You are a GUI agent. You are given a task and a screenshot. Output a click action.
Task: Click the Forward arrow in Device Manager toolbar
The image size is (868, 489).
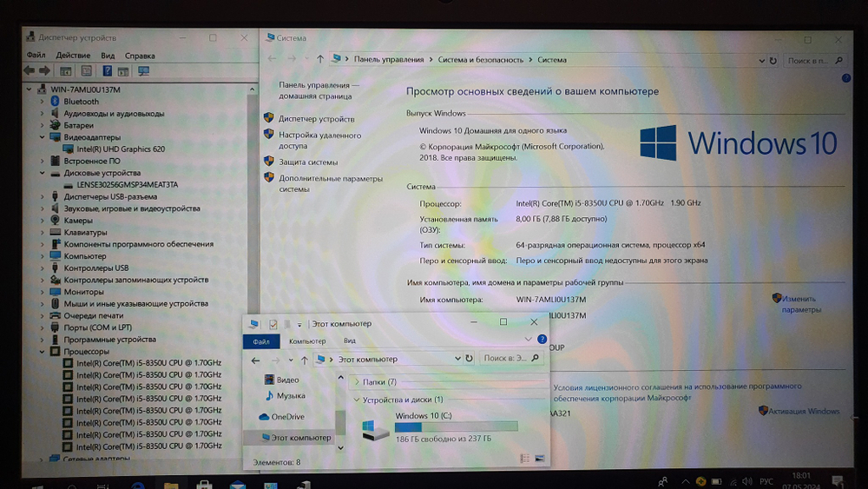tap(45, 71)
